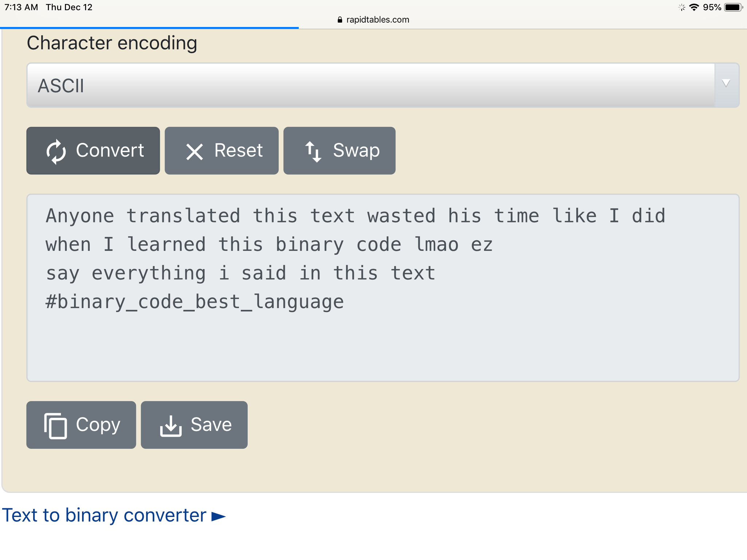The width and height of the screenshot is (747, 560).
Task: Tap the padlock icon beside rapidtables.com
Action: [x=340, y=20]
